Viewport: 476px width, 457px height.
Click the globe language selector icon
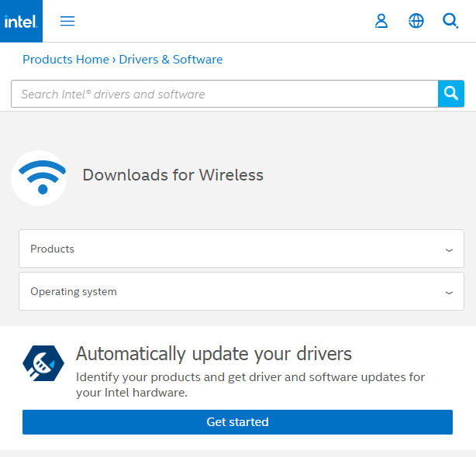pos(416,21)
